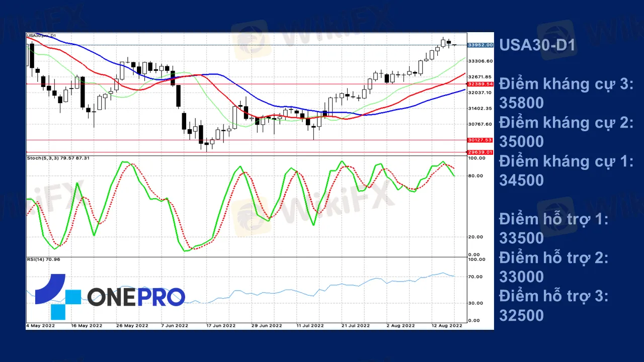This screenshot has width=644, height=362.
Task: Click support 3 value 32500
Action: pyautogui.click(x=521, y=315)
